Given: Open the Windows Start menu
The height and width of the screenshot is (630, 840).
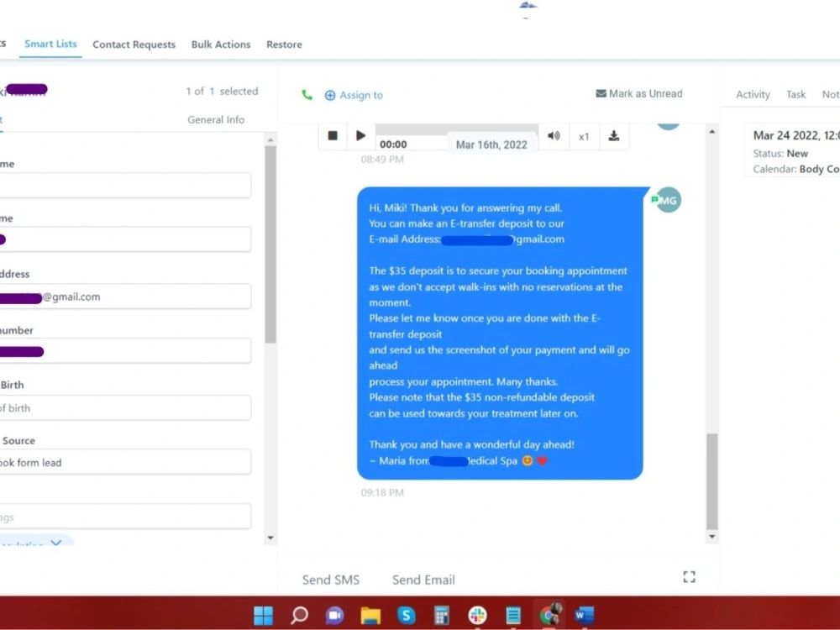Looking at the screenshot, I should 263,615.
